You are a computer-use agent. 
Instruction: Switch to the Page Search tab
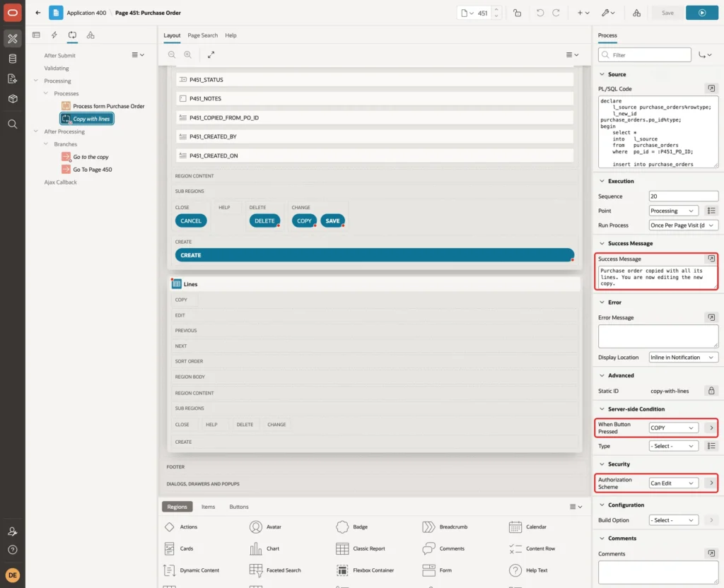pyautogui.click(x=203, y=35)
